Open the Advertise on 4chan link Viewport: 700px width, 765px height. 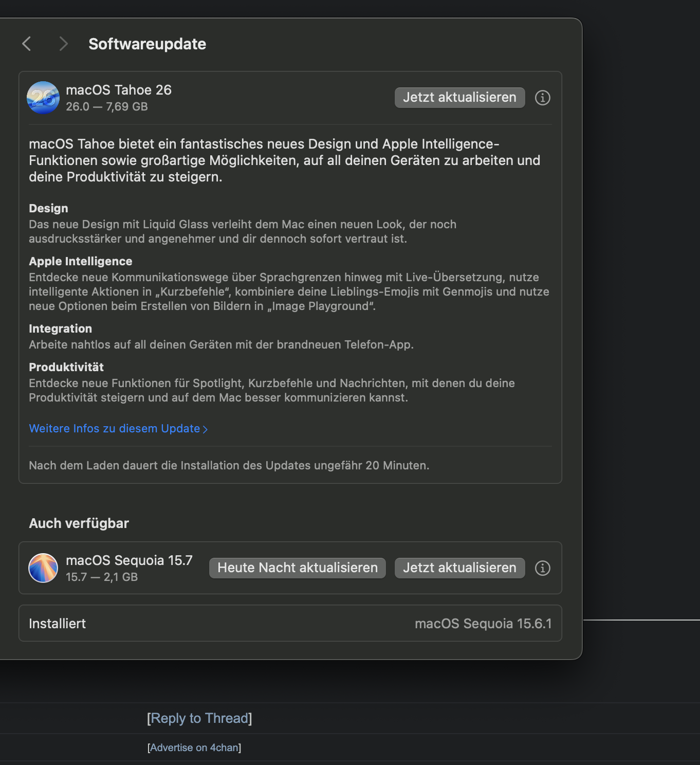click(194, 748)
